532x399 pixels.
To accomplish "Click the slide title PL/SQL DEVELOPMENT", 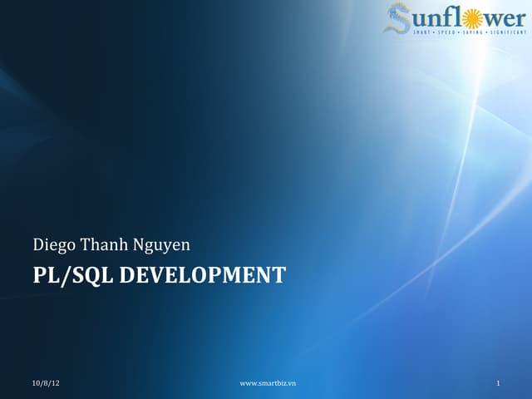I will 159,275.
